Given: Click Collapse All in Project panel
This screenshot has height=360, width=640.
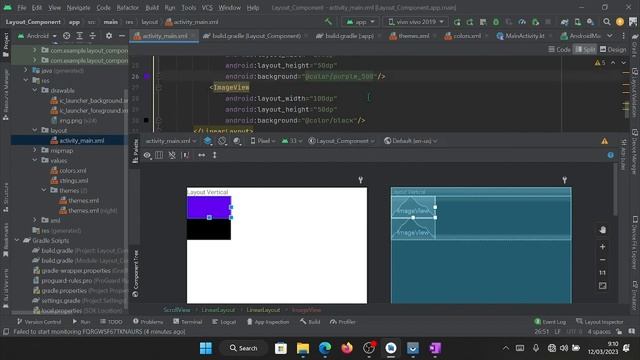Looking at the screenshot, I should tap(93, 36).
